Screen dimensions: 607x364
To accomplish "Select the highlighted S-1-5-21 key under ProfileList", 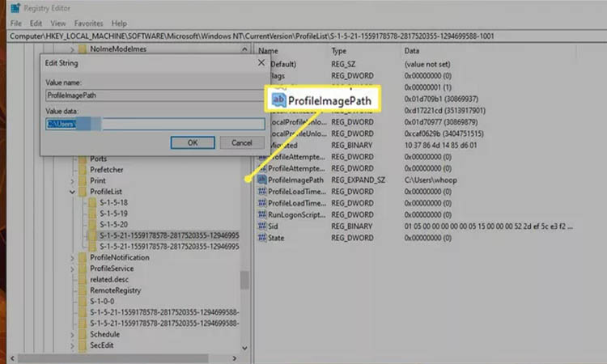I will coord(169,235).
